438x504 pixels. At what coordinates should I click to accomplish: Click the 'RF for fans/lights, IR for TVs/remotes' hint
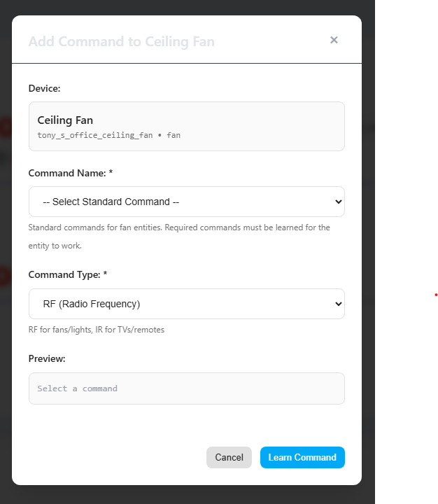pos(97,330)
